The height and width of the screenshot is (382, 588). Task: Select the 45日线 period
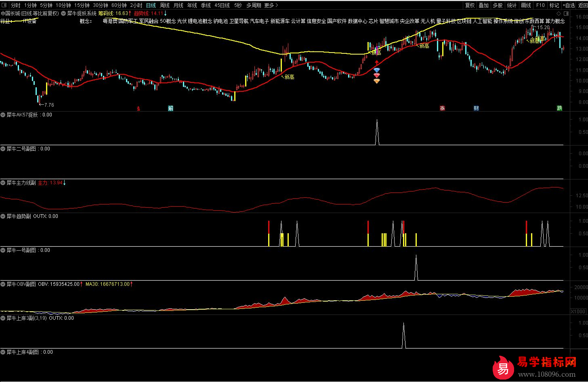223,5
